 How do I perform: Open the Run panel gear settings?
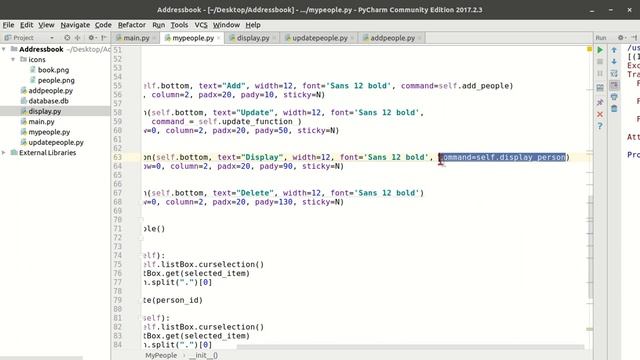[x=621, y=38]
